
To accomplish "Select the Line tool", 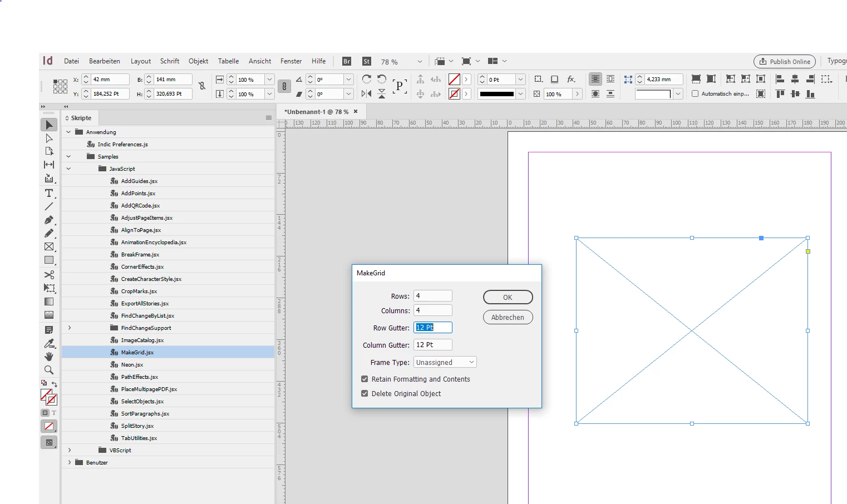I will pos(49,206).
